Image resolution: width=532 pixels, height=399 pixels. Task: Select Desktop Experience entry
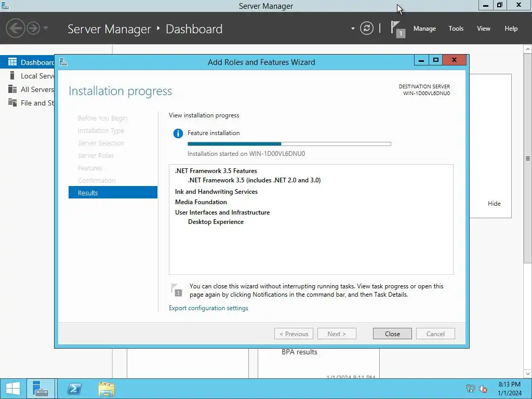pyautogui.click(x=216, y=222)
